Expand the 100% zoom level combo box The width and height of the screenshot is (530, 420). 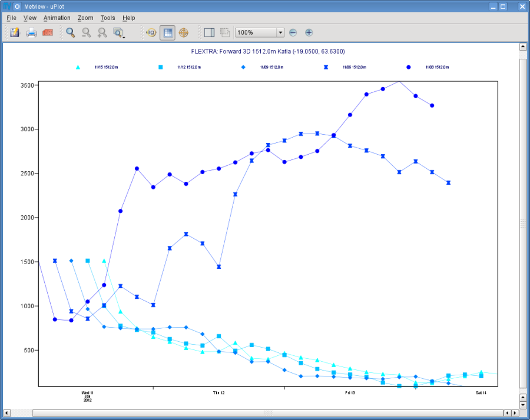[x=260, y=32]
